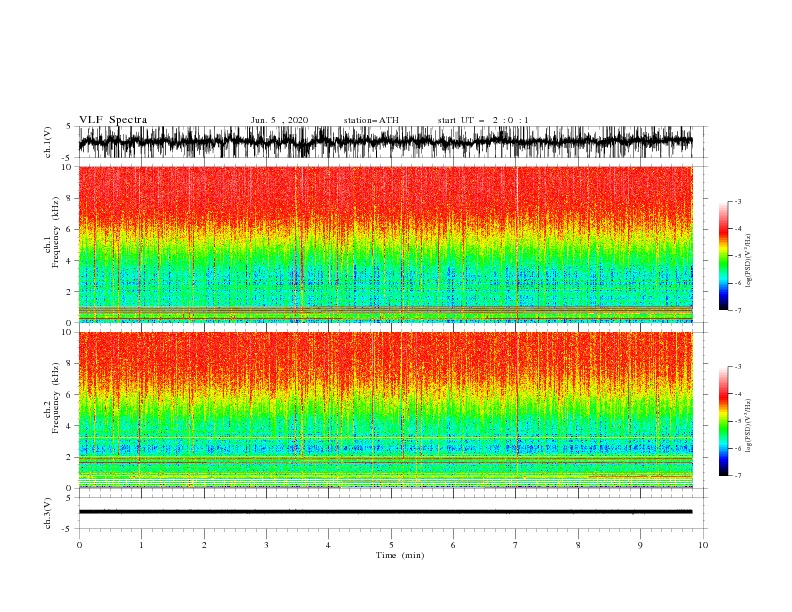Click the "5" tick on ch.1(V) axis
Screen dimensions: 792x612
(70, 127)
